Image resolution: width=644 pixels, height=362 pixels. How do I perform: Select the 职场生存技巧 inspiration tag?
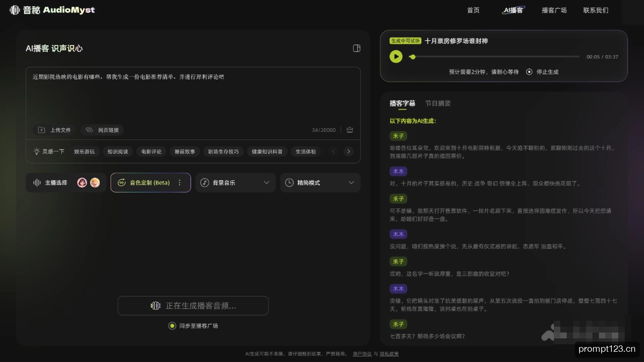pos(224,152)
